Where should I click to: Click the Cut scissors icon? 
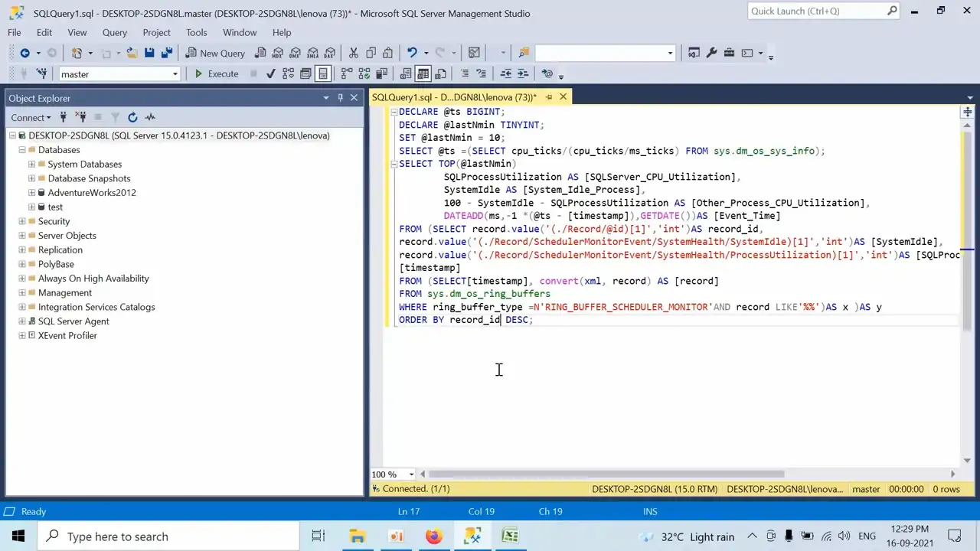(353, 53)
